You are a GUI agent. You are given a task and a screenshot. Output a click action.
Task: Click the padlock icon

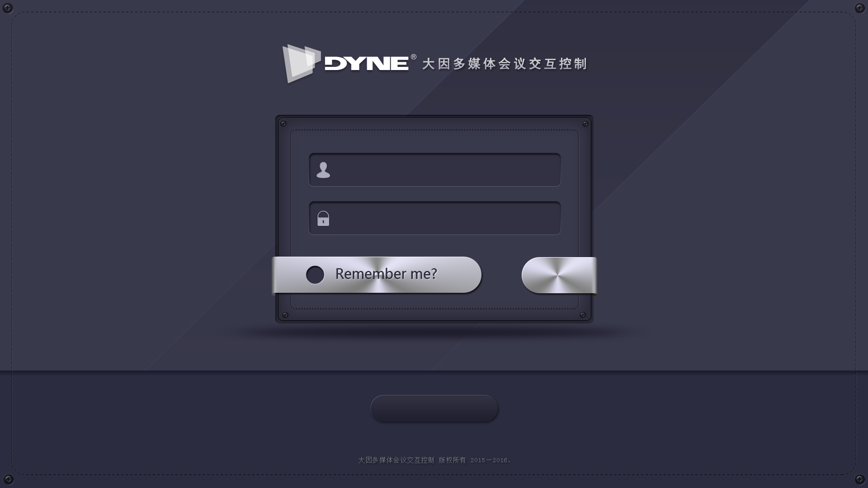(x=323, y=218)
